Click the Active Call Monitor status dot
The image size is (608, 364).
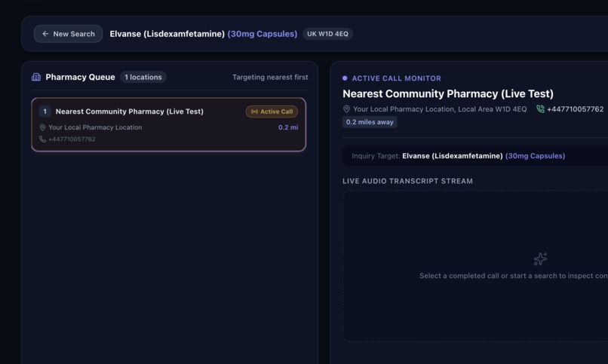[345, 78]
